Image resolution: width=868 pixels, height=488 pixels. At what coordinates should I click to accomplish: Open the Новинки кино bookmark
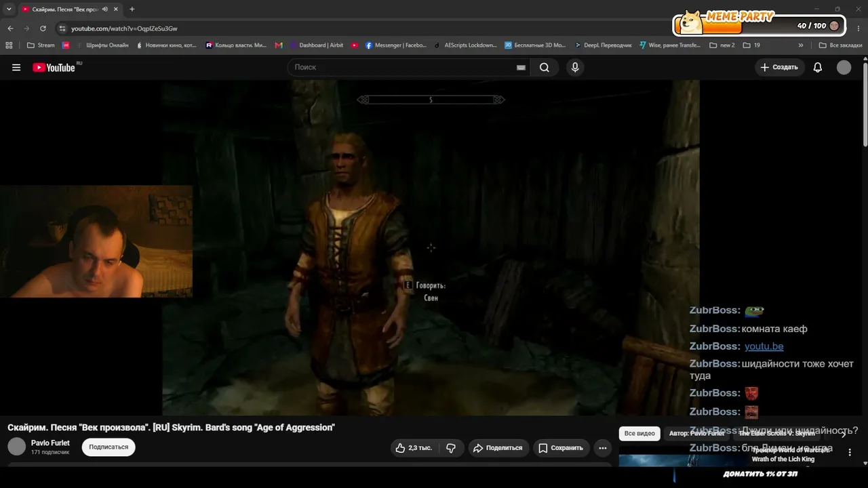(166, 45)
